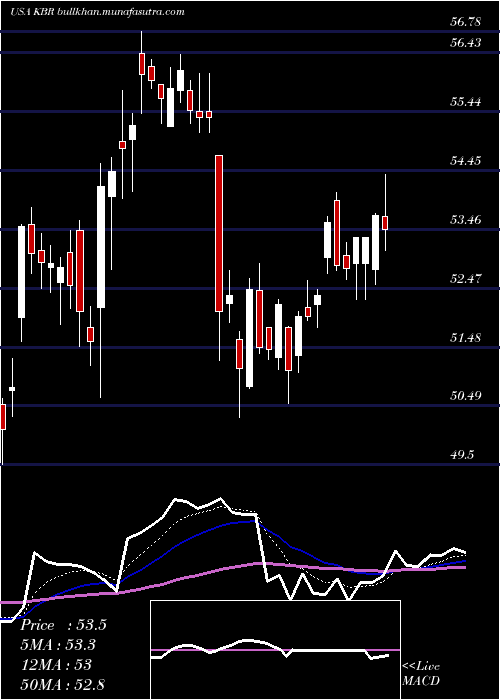Click the highest red candle near 56.43
The image size is (500, 700).
142,63
